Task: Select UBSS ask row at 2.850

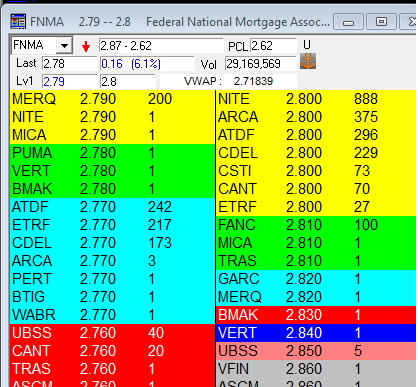Action: point(317,351)
